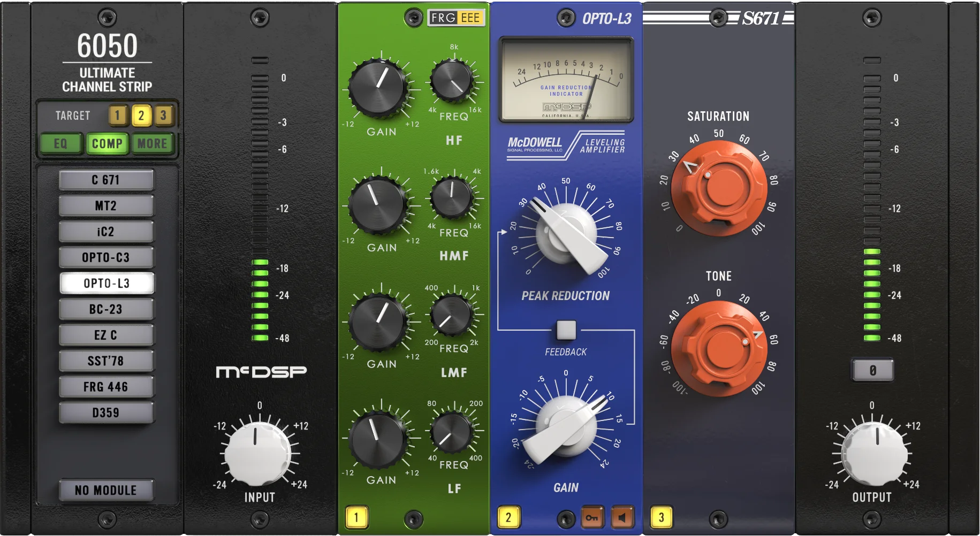Click the output level meter

coord(872,199)
